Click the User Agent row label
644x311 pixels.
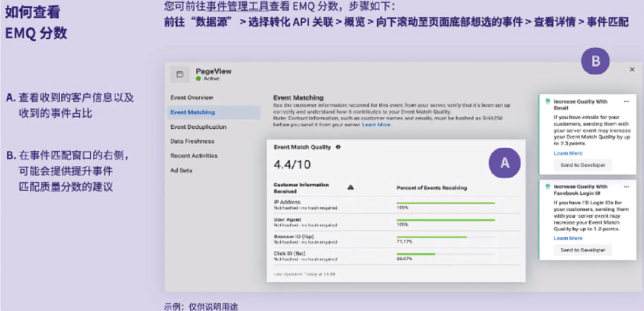click(x=287, y=219)
